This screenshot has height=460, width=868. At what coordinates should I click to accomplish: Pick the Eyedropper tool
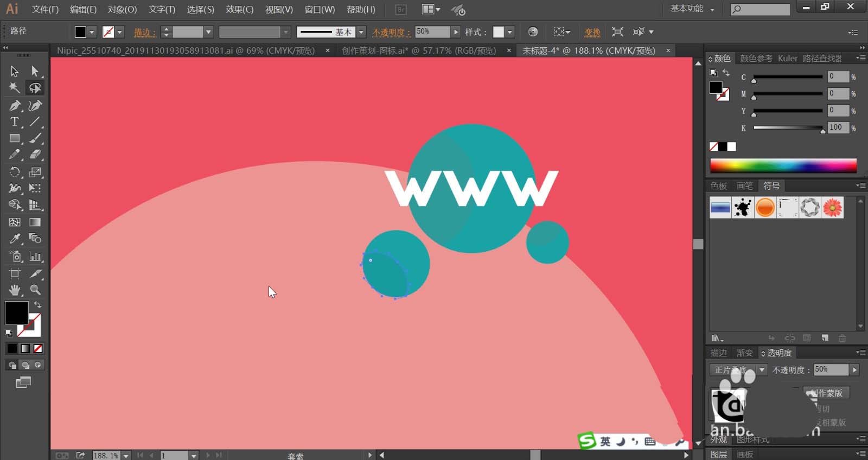pyautogui.click(x=15, y=239)
